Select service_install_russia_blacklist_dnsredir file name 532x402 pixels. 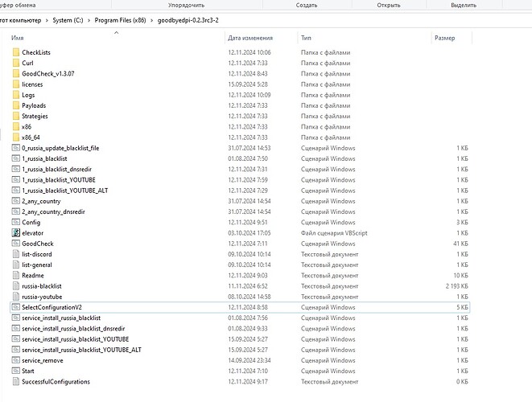(x=73, y=329)
